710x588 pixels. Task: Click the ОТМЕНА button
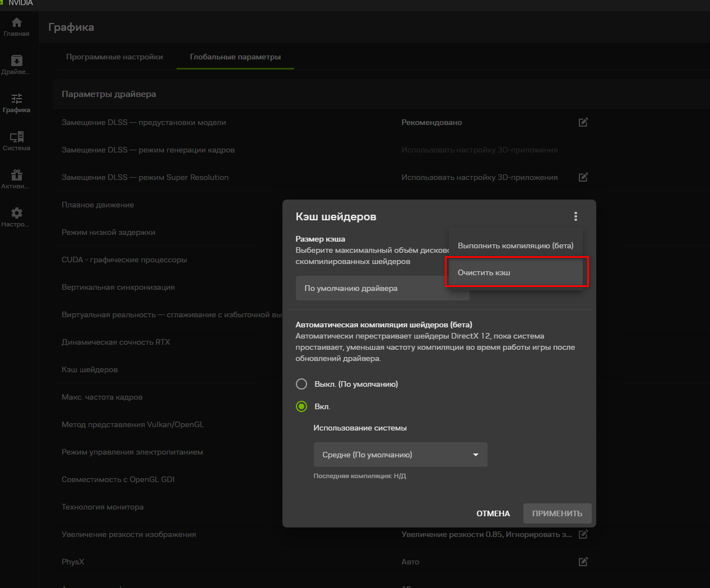coord(493,513)
